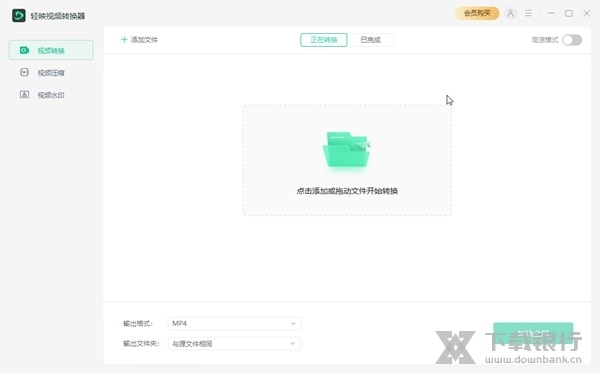Toggle the 高速模式 switch
Screen dimensions: 600x373
tap(572, 40)
